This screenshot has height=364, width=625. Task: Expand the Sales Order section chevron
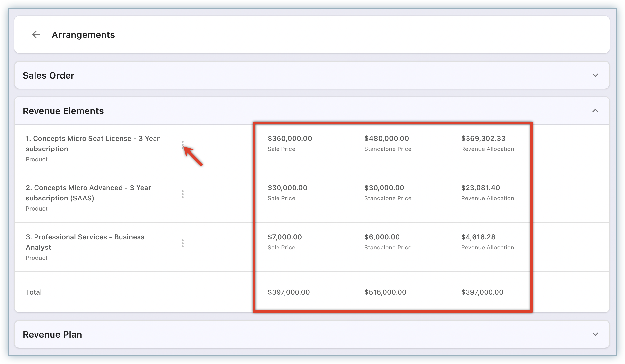coord(595,75)
